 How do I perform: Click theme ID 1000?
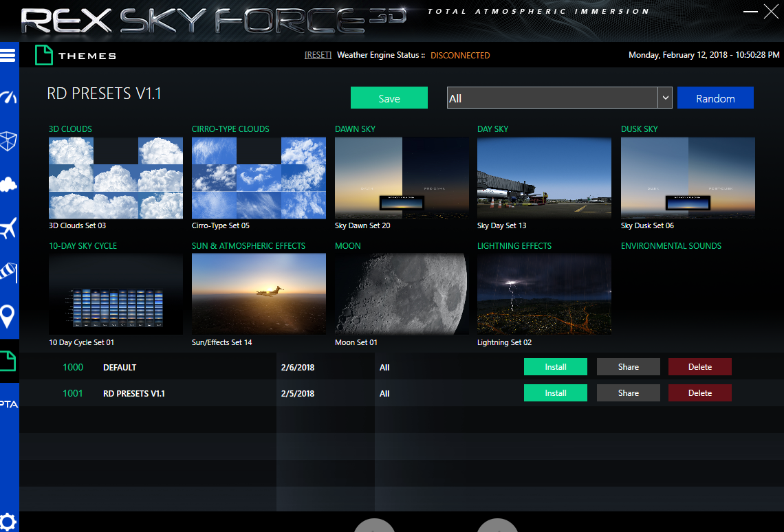72,367
